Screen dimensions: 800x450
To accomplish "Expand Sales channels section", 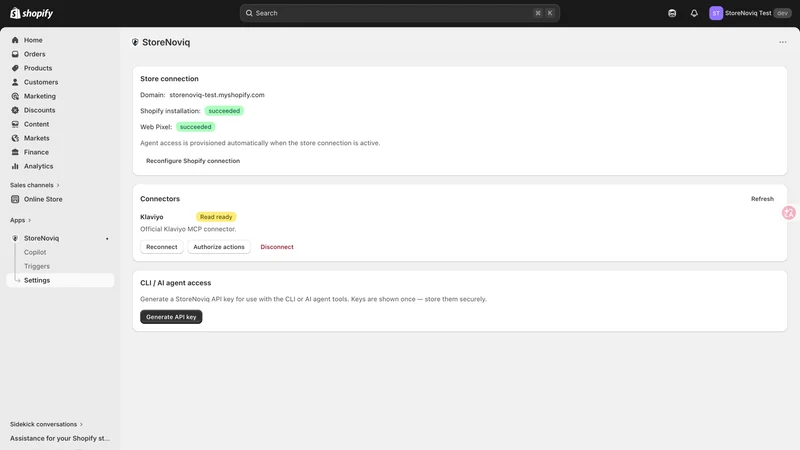I will [35, 185].
